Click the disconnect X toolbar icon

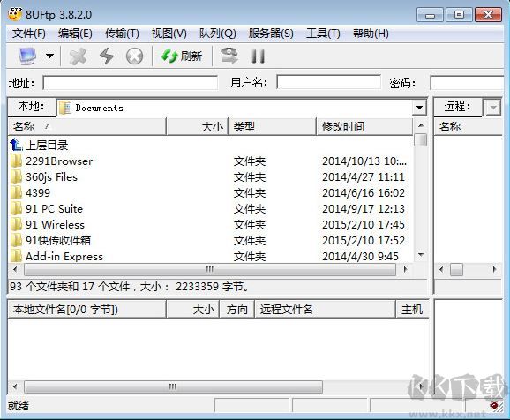click(x=78, y=56)
